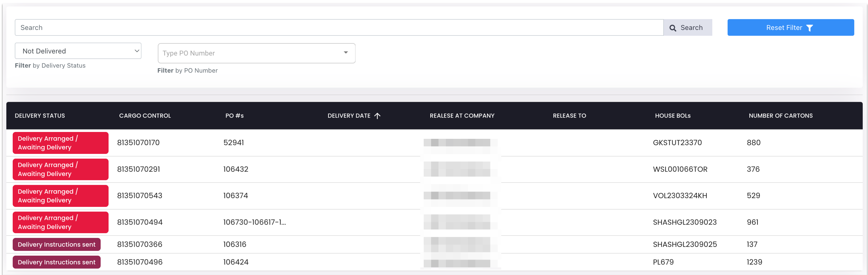Focus the main Search text field
Viewport: 868px width, 275px height.
pos(339,28)
